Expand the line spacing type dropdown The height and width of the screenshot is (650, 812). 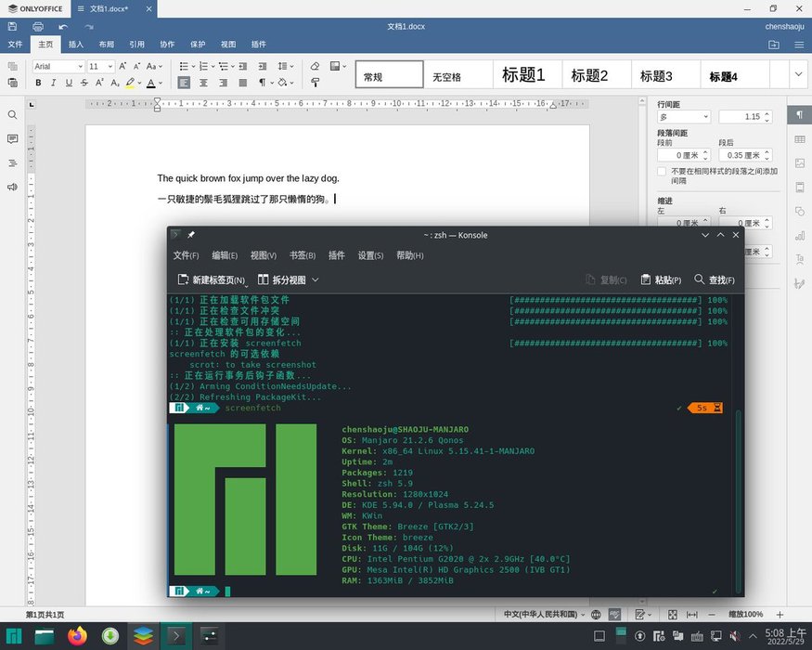pos(704,117)
